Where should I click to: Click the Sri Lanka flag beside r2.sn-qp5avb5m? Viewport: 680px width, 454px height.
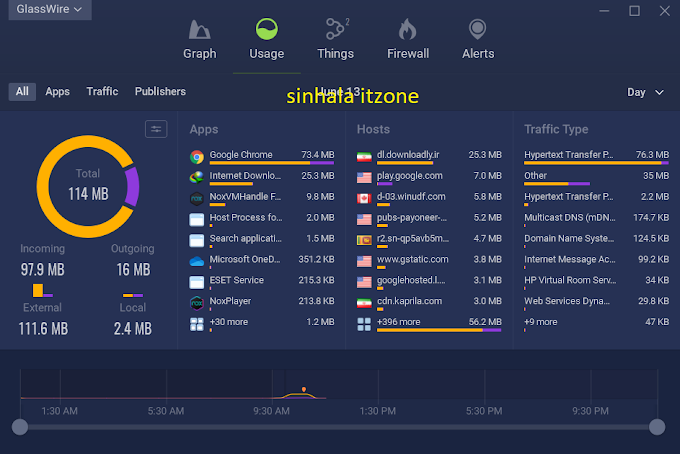[364, 240]
